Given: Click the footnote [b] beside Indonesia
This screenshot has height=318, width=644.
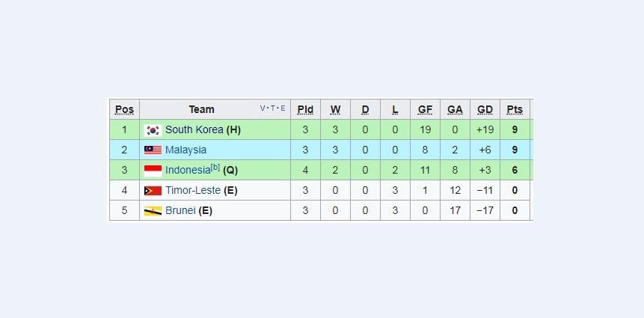Looking at the screenshot, I should click(x=215, y=167).
